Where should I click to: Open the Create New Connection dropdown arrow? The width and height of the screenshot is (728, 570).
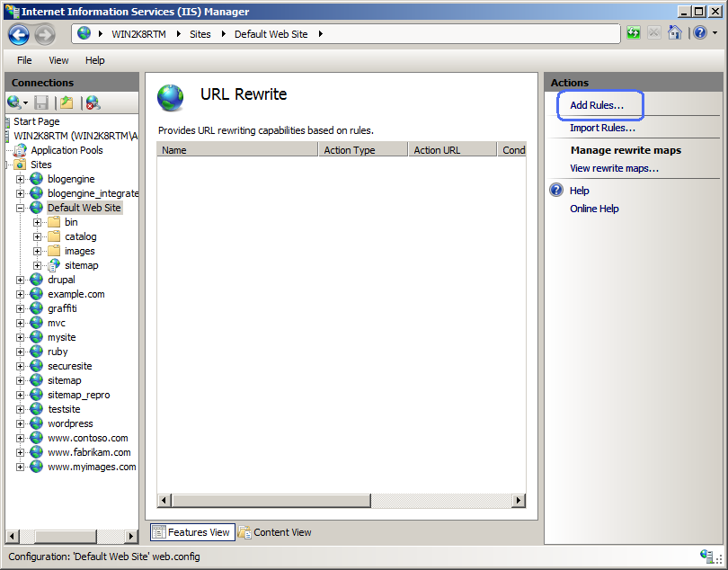tap(24, 102)
